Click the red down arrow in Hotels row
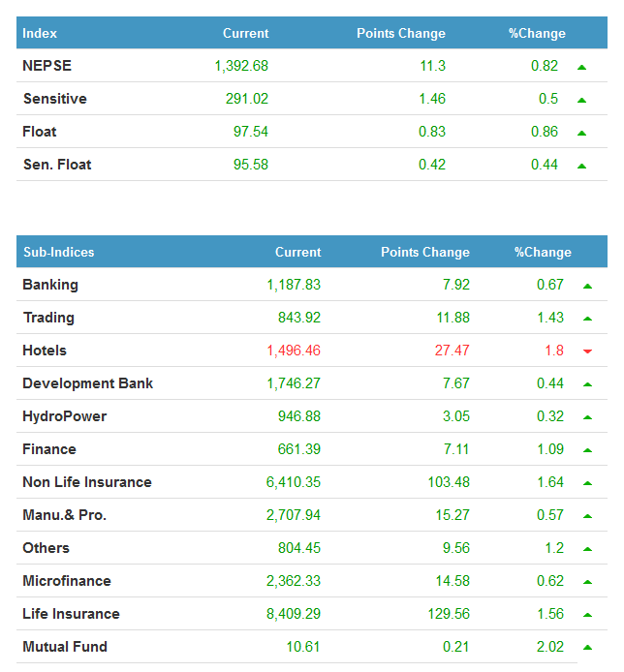Image resolution: width=624 pixels, height=672 pixels. point(587,351)
